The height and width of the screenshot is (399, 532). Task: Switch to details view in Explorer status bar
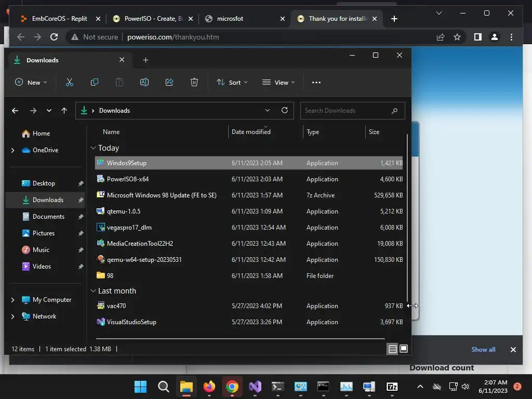pyautogui.click(x=393, y=349)
